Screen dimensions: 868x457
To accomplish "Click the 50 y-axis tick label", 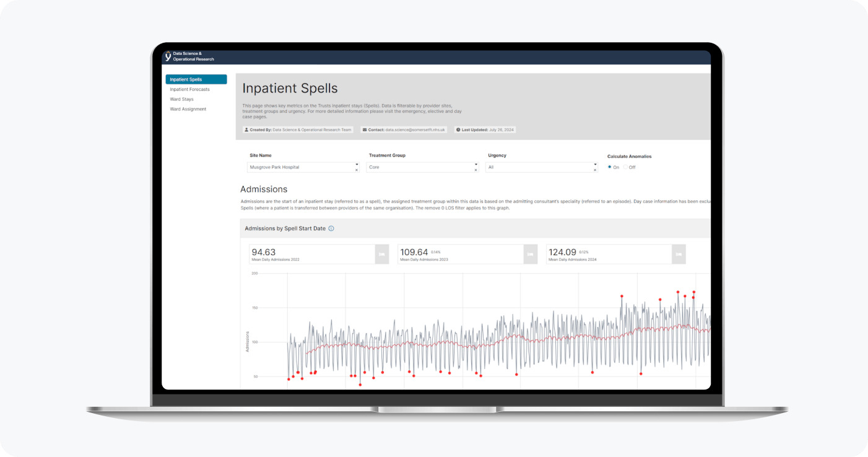I will click(255, 376).
